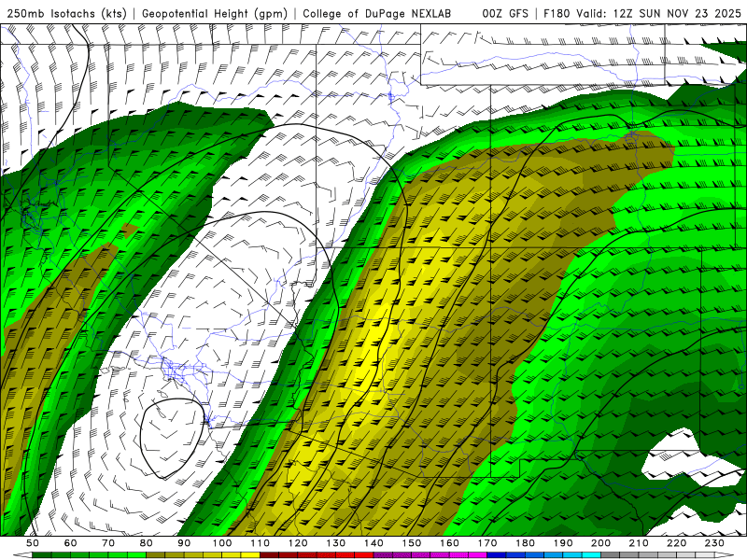This screenshot has height=560, width=747.
Task: Click the "Valid: 12Z SUN NOV 23 2025" text
Action: pyautogui.click(x=658, y=13)
